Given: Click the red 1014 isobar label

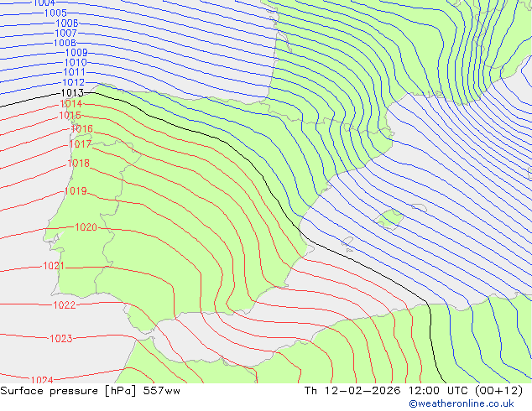Looking at the screenshot, I should [x=71, y=104].
